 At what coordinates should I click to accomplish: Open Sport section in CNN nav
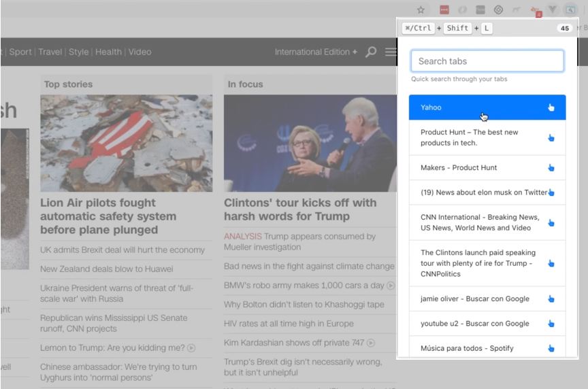[20, 52]
